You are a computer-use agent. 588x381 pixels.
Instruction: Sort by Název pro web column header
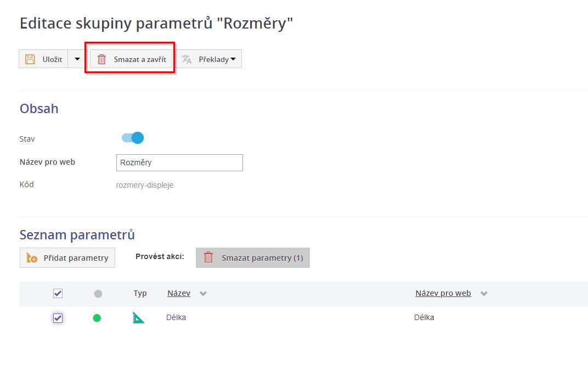(x=443, y=293)
